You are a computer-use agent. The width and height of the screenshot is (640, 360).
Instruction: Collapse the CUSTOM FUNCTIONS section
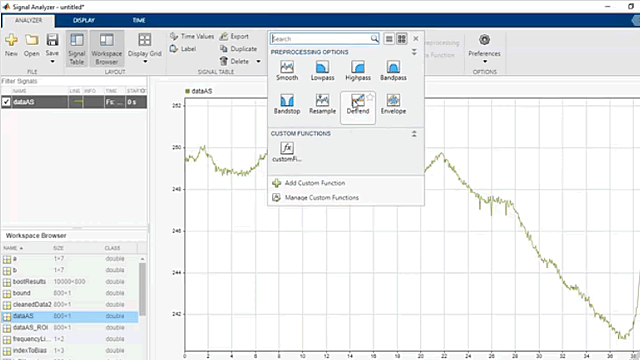pos(414,134)
